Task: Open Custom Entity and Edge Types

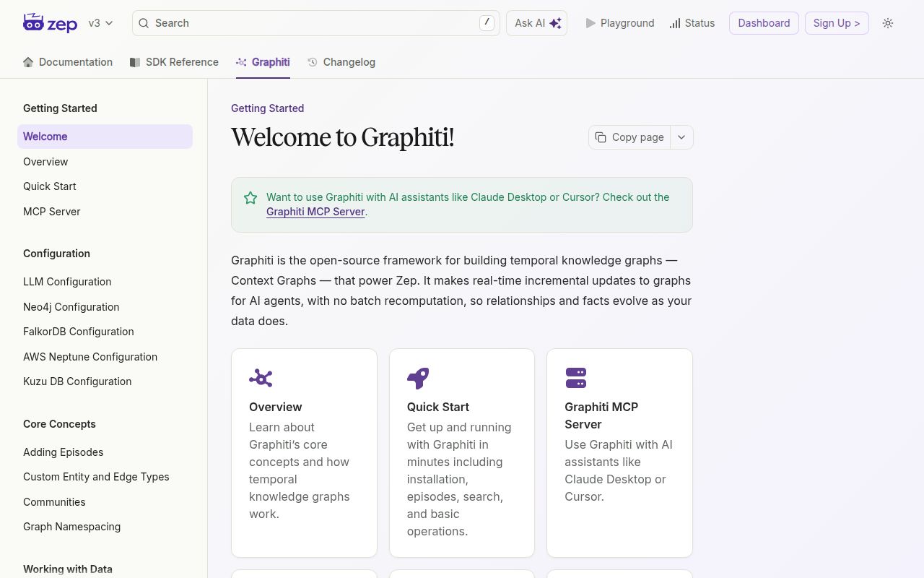Action: point(105,477)
